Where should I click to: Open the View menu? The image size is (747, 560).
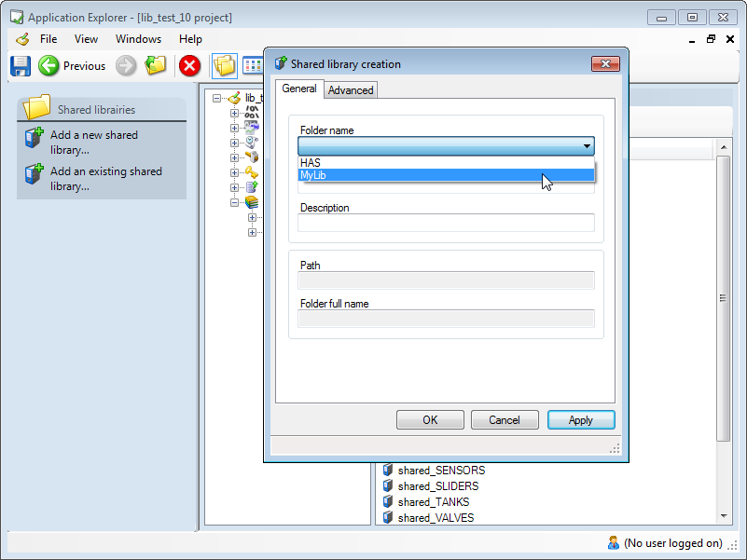click(86, 39)
